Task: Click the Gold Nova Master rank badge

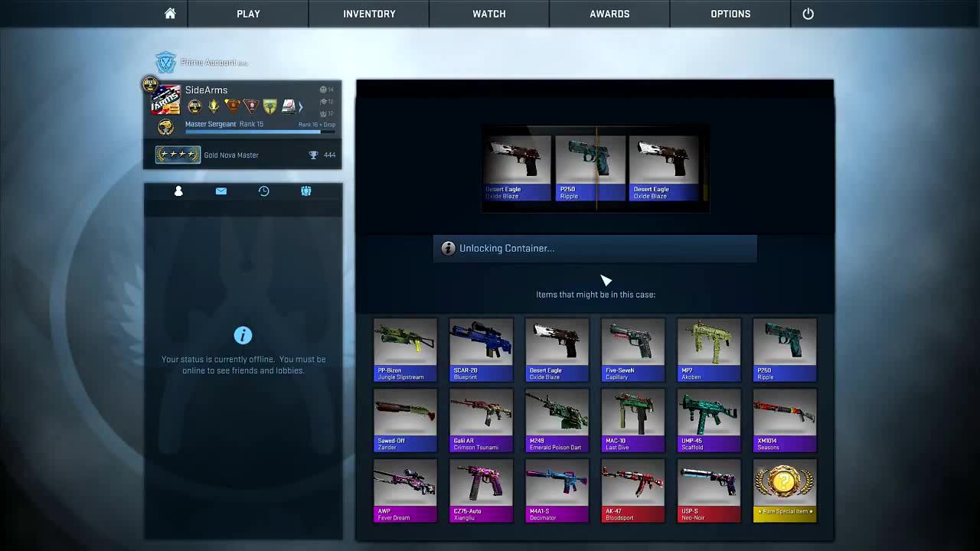Action: click(x=178, y=155)
